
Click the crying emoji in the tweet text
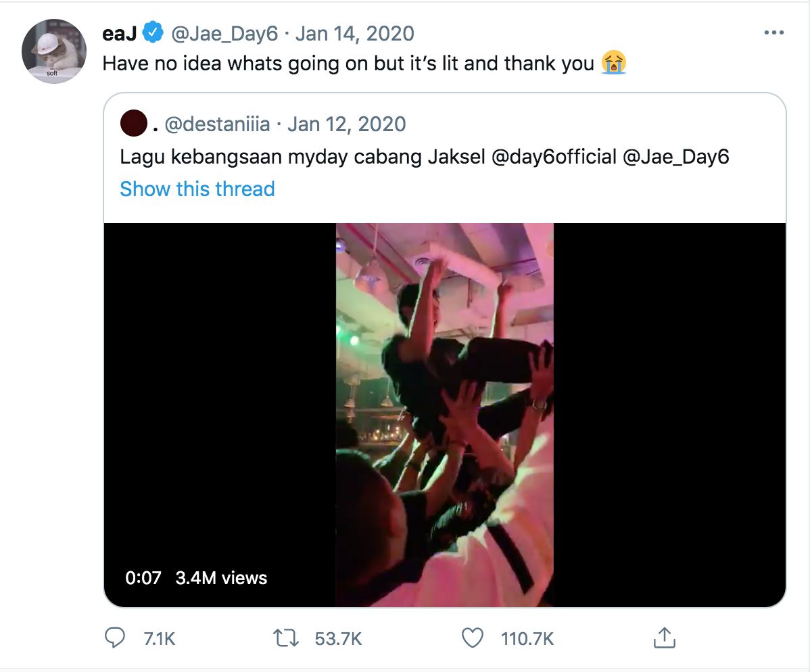tap(613, 63)
